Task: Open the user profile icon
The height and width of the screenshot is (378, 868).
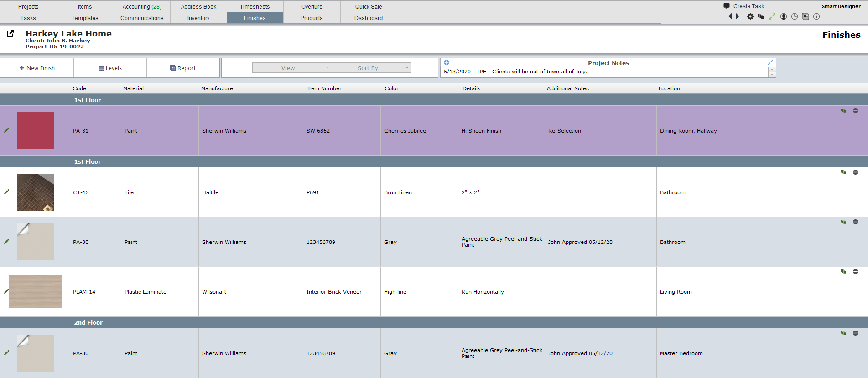Action: 784,16
